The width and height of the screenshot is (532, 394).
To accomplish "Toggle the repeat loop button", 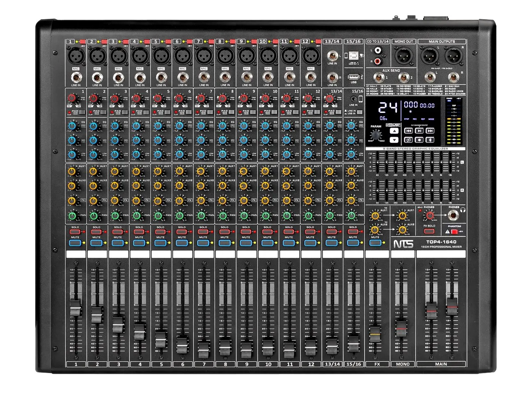I will [x=408, y=140].
